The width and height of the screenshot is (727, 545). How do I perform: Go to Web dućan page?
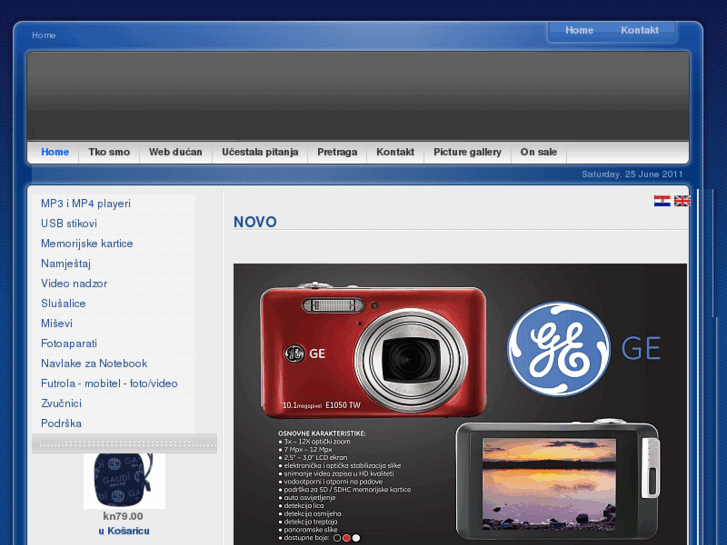point(176,152)
